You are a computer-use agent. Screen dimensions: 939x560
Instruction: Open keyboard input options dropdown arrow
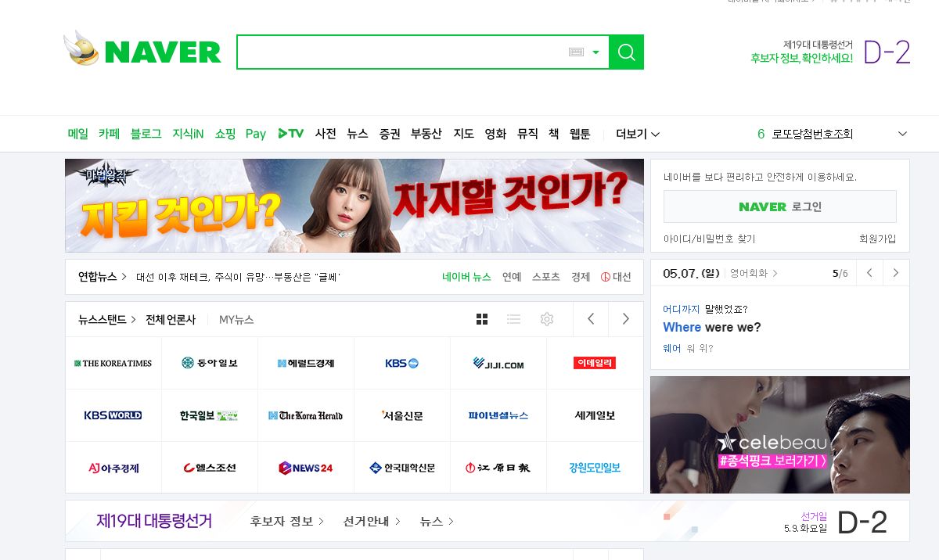(595, 52)
